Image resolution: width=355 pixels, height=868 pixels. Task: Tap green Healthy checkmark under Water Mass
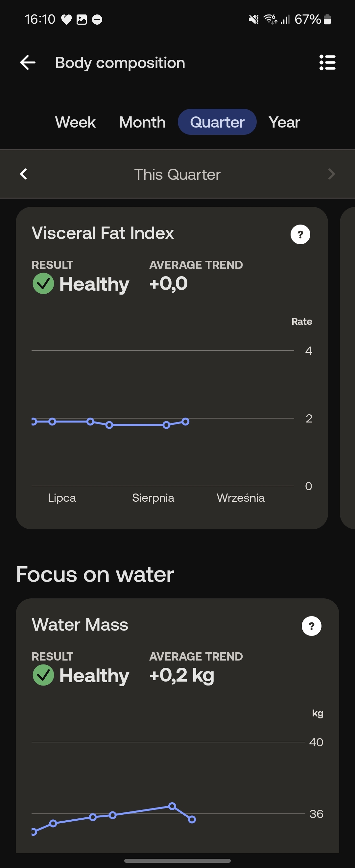tap(43, 675)
